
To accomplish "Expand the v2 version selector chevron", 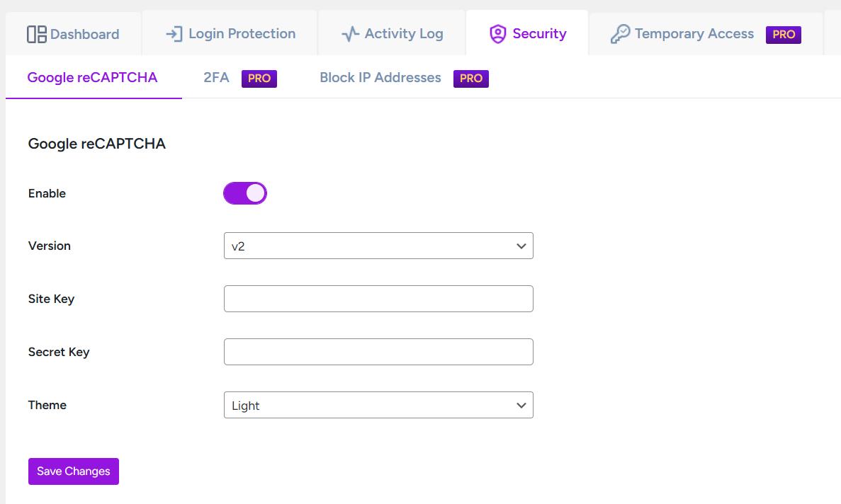I will pyautogui.click(x=521, y=246).
